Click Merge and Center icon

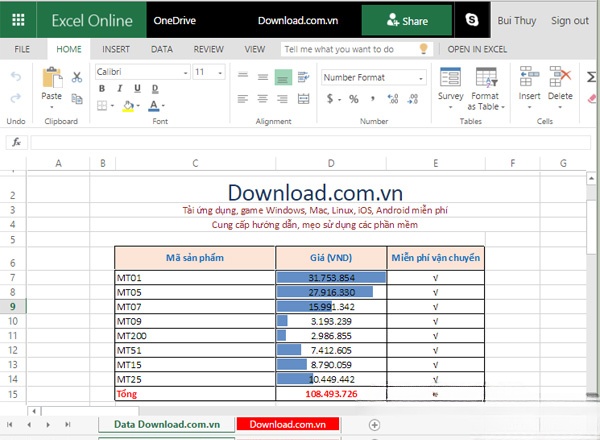303,99
